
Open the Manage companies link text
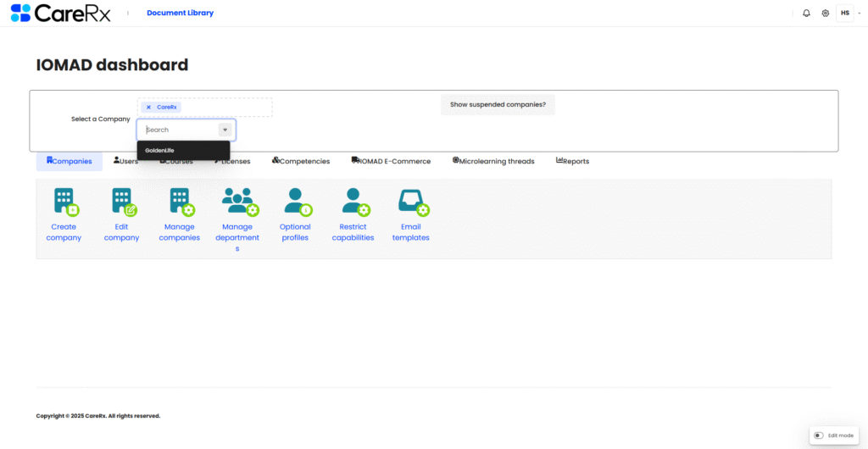tap(180, 232)
